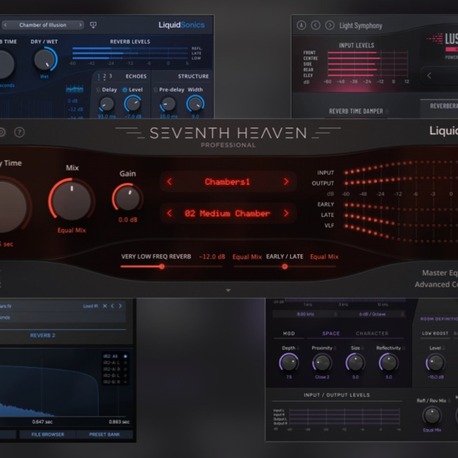Select next preset right of 02 Medium Chamber

(286, 213)
